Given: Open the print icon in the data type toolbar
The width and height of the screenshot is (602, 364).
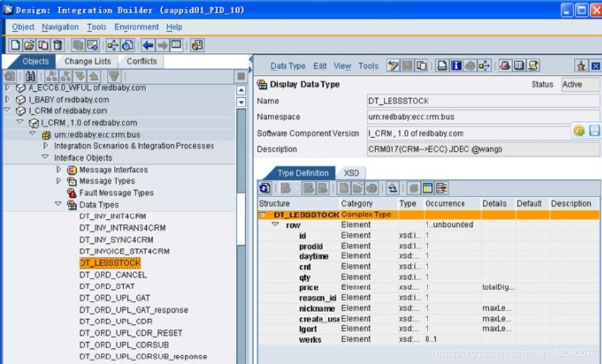Looking at the screenshot, I should point(441,66).
